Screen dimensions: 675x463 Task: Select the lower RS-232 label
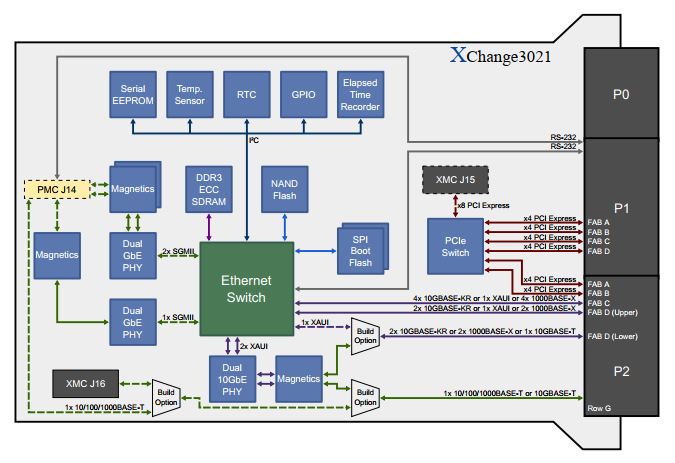click(x=563, y=147)
